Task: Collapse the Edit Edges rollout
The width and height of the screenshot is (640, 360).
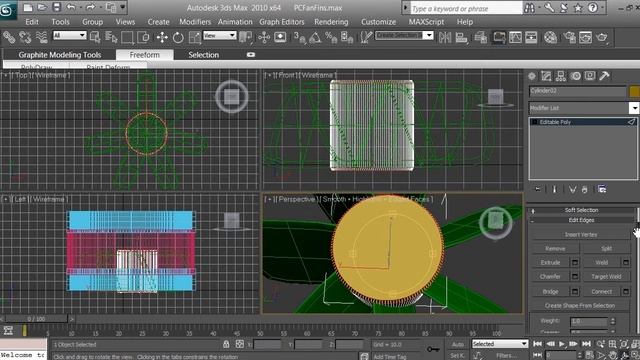Action: point(581,220)
